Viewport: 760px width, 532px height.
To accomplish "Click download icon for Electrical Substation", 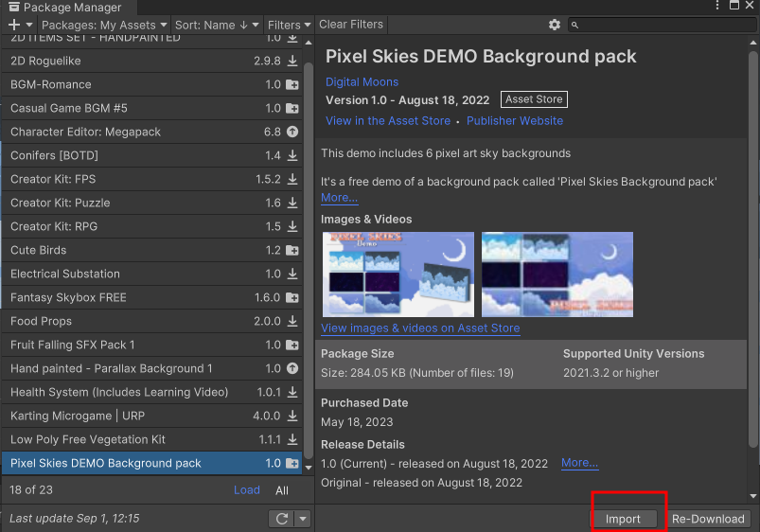I will coord(292,274).
